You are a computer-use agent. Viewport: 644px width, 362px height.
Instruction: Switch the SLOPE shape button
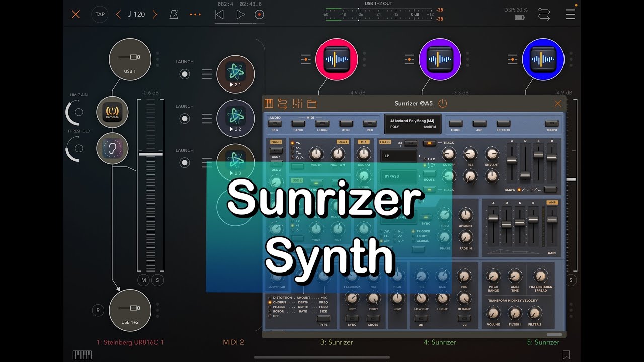551,190
